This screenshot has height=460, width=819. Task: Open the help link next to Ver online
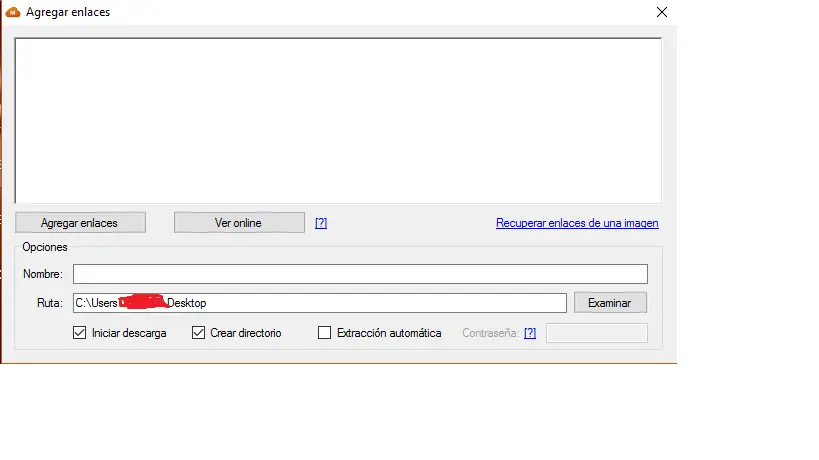(321, 223)
